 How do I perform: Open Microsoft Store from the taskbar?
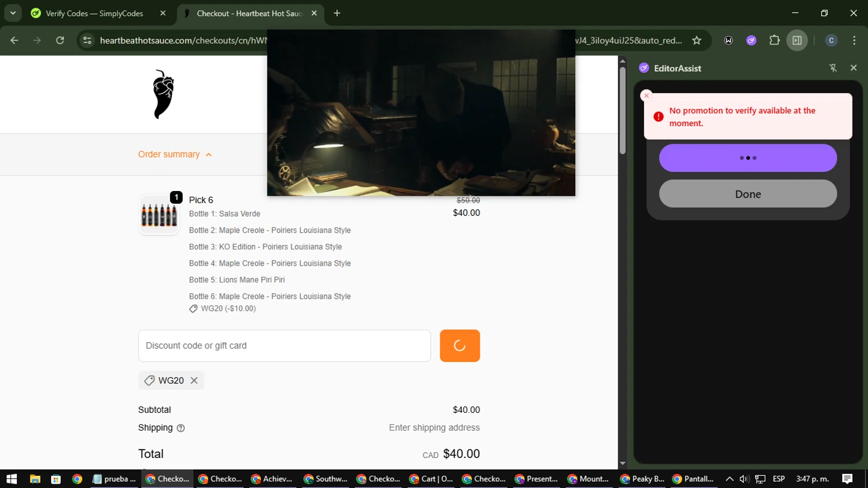click(56, 479)
